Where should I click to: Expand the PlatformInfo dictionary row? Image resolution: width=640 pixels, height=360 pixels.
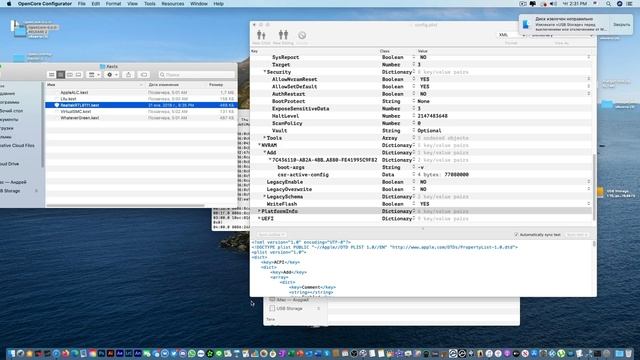click(259, 211)
